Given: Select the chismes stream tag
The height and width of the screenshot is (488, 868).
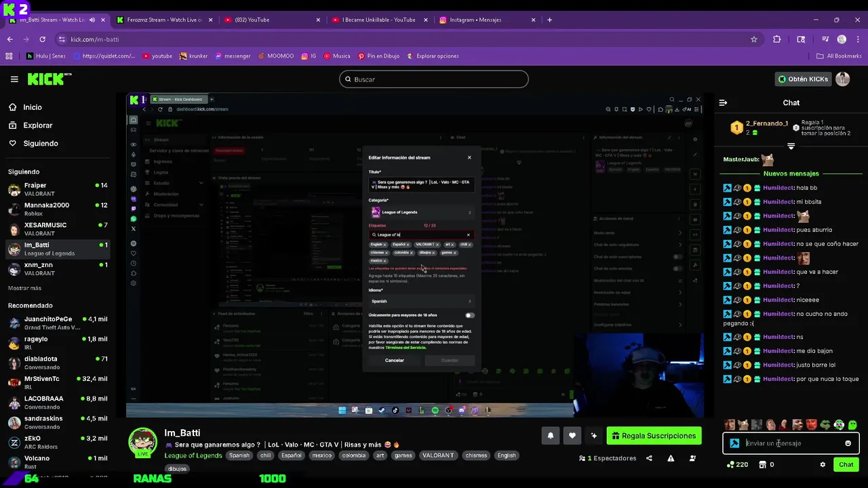Looking at the screenshot, I should point(476,455).
